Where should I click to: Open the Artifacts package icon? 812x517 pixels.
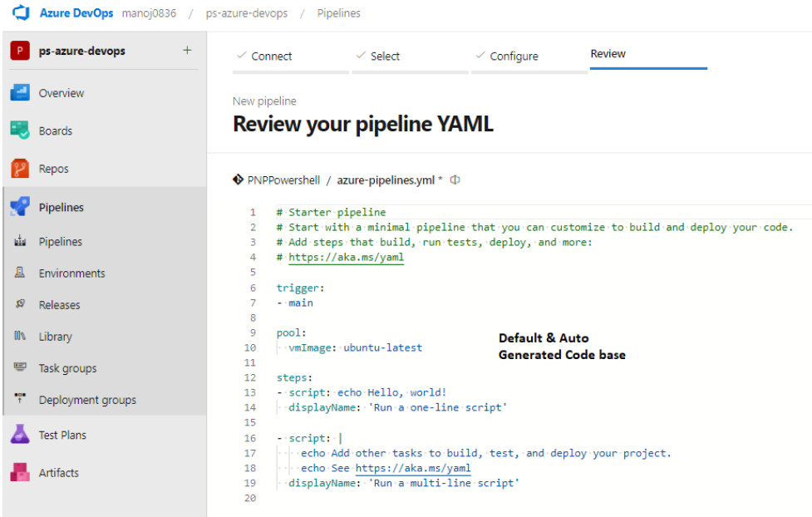[20, 472]
